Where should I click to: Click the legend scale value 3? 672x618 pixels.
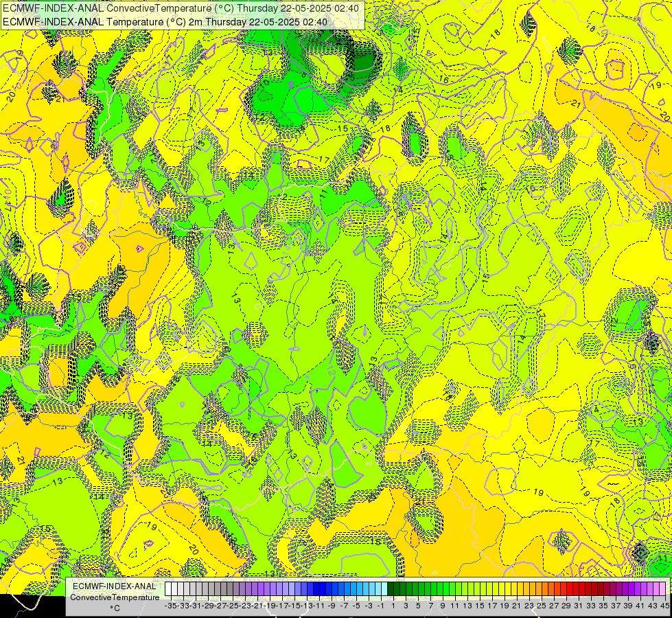406,606
